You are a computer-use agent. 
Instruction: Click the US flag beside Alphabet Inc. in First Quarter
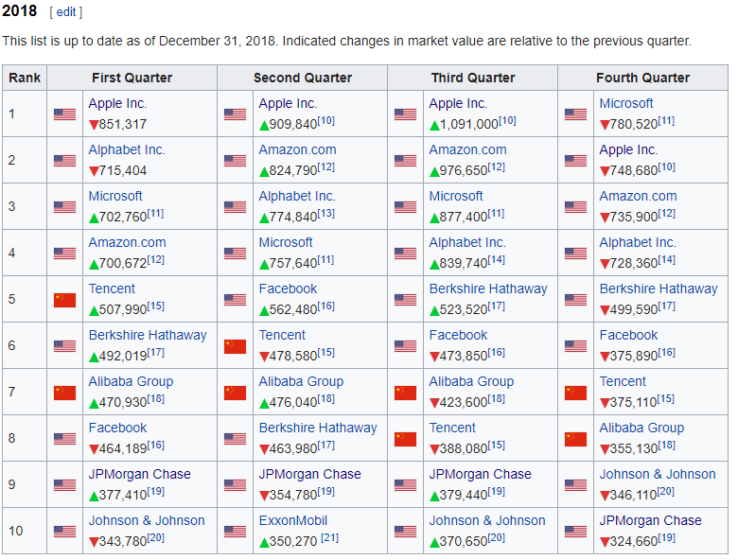tap(64, 161)
